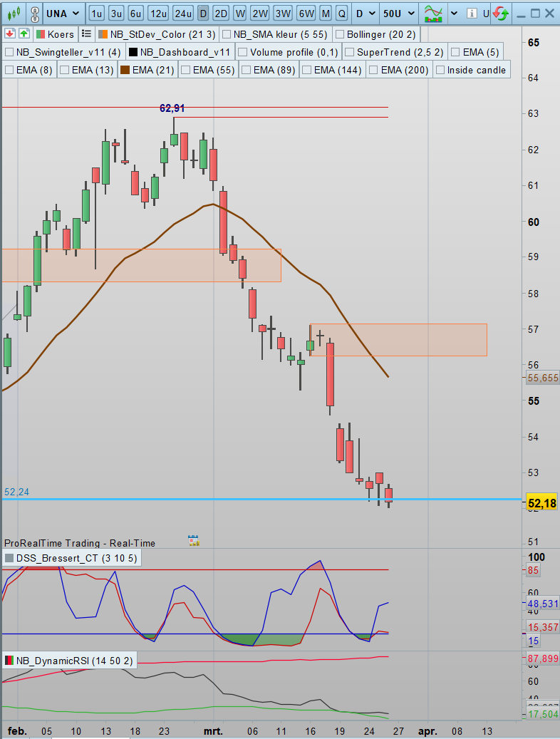This screenshot has width=560, height=739.
Task: Enable EMA (200) checkbox
Action: (373, 71)
